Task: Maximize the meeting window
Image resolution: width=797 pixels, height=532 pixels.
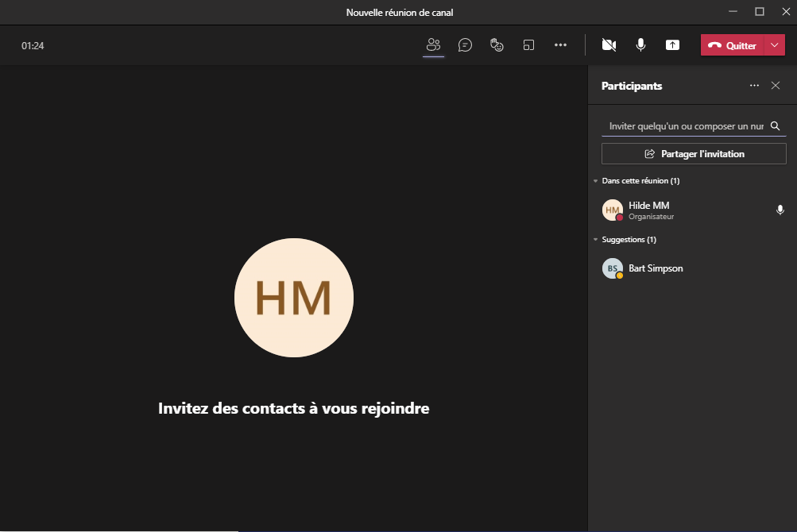Action: coord(760,12)
